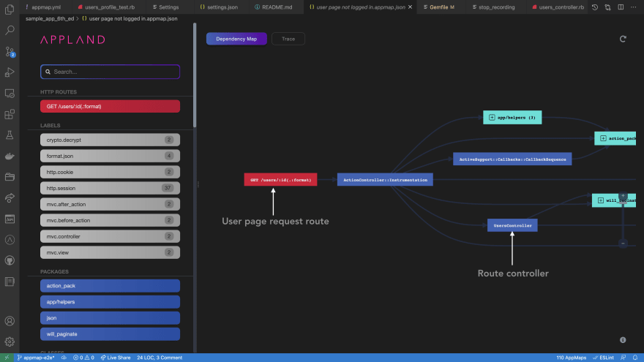Select the app/helpers package
The width and height of the screenshot is (644, 362).
click(x=110, y=301)
